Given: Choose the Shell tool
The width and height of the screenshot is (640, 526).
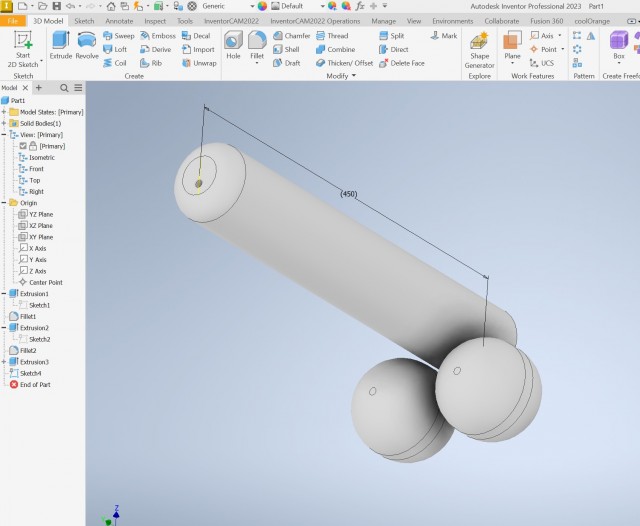Looking at the screenshot, I should pos(286,49).
